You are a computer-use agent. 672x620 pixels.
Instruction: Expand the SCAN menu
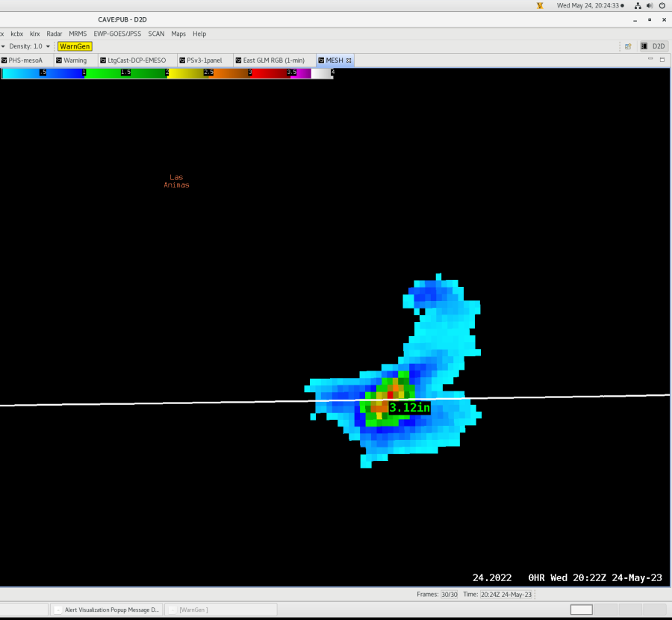tap(156, 34)
